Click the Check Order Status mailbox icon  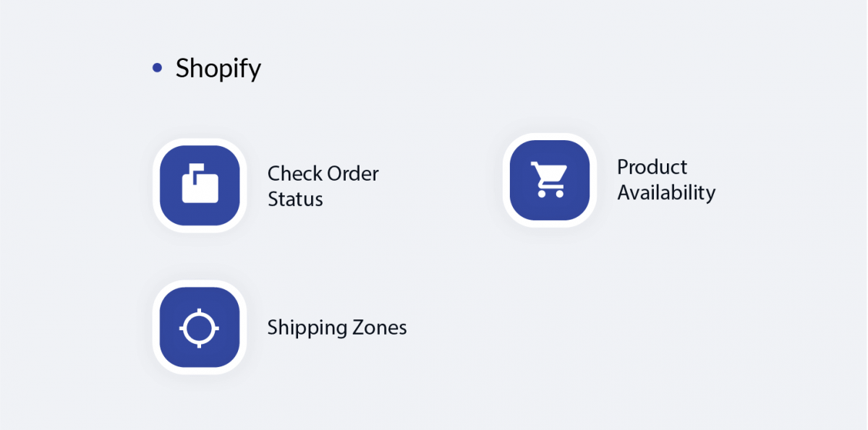[x=200, y=185]
